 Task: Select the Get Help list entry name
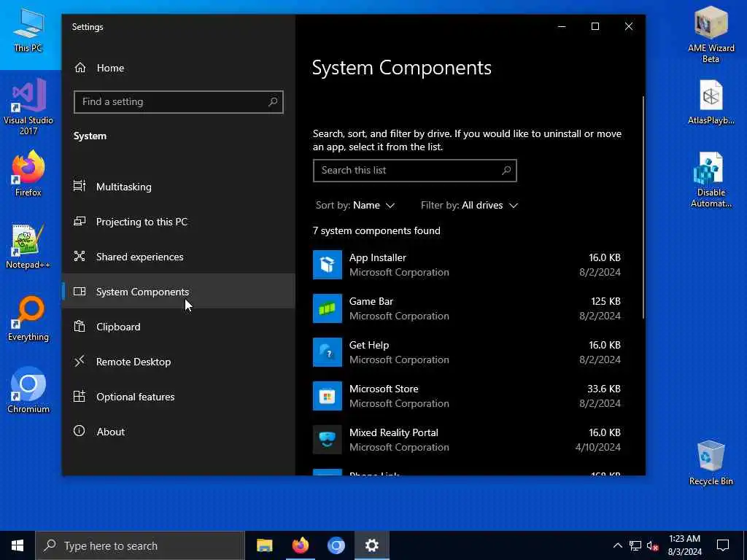click(369, 345)
